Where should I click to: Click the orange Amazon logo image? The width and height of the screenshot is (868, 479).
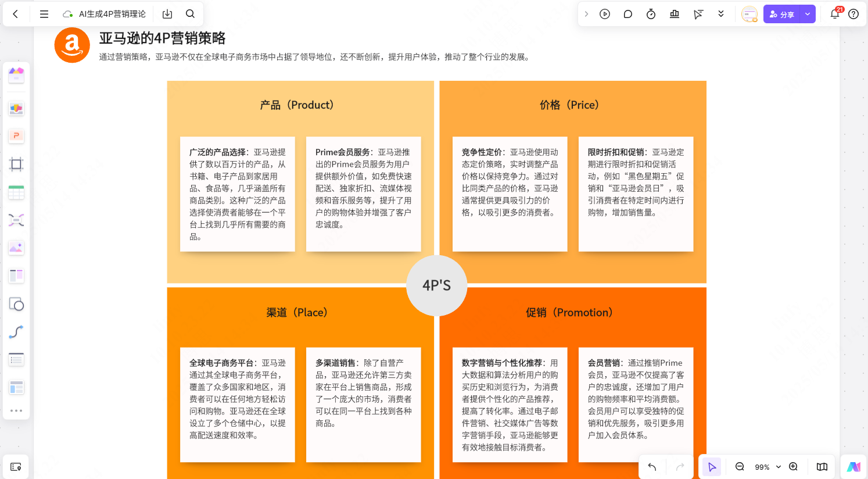72,45
